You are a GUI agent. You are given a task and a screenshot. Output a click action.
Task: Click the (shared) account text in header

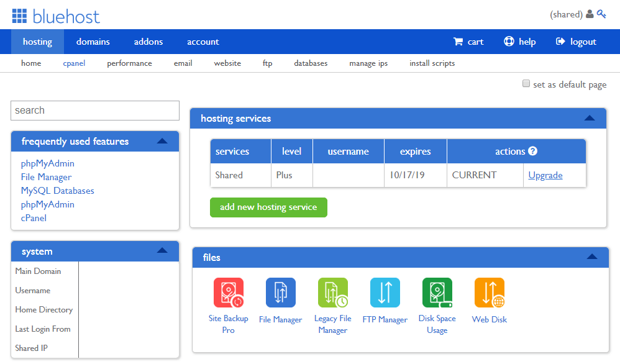566,15
